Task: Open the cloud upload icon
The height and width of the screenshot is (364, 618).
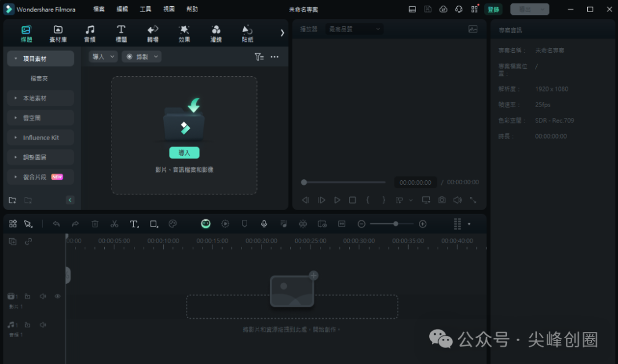Action: click(x=443, y=9)
